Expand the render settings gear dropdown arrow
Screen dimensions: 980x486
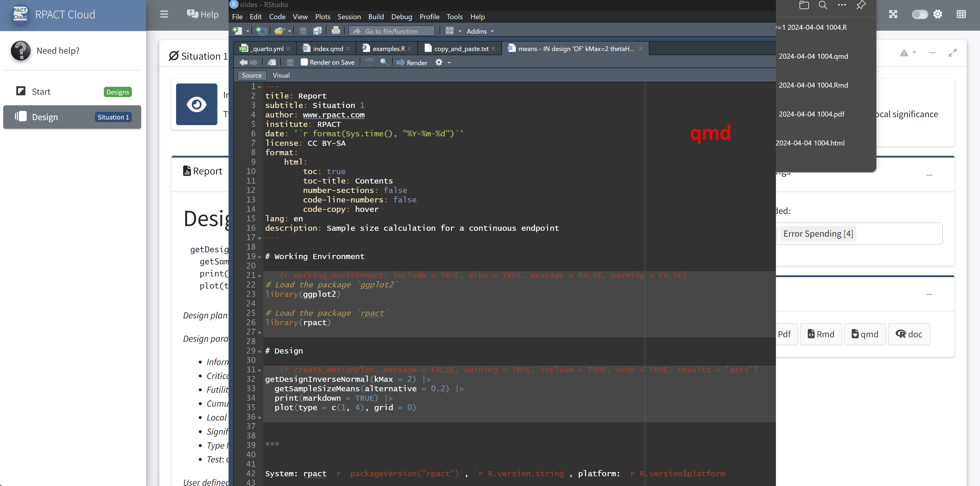click(449, 63)
